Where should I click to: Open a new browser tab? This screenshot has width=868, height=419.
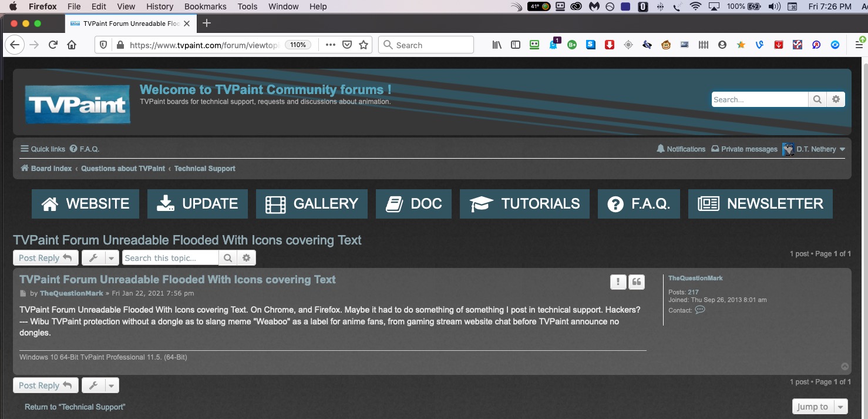coord(206,24)
